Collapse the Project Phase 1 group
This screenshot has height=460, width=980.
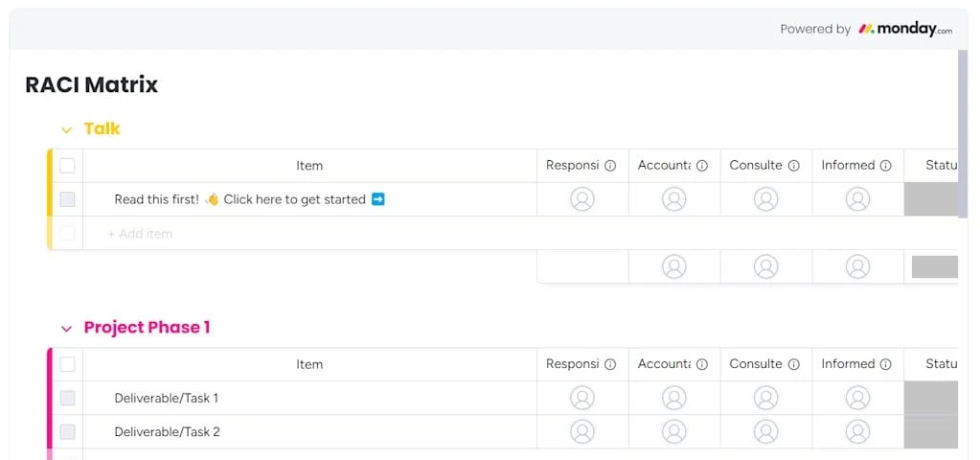tap(66, 328)
